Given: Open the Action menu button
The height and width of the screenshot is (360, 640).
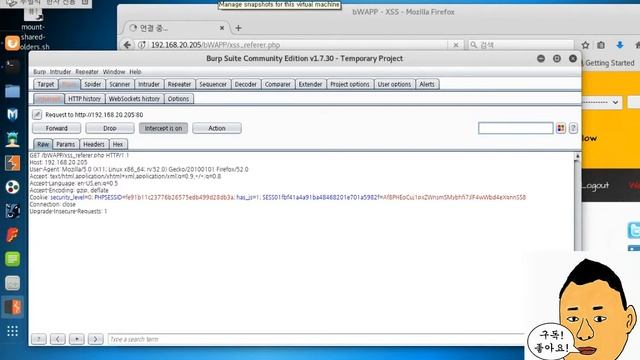Looking at the screenshot, I should click(x=217, y=128).
